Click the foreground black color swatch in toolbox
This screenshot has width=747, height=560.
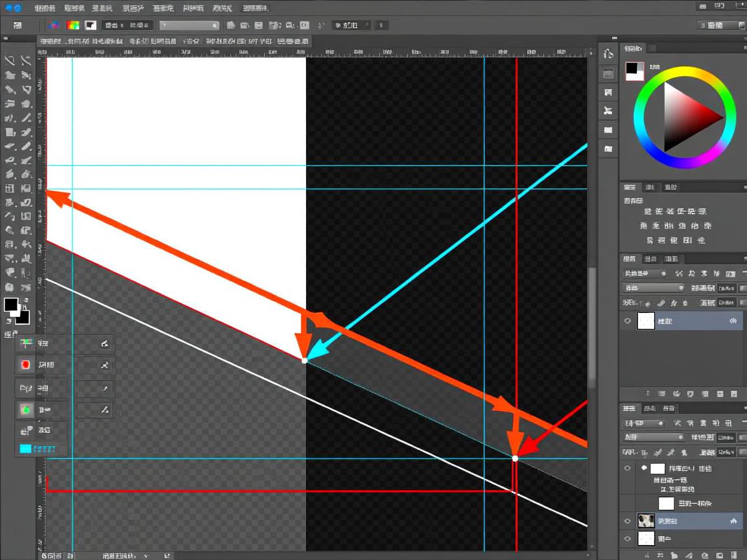click(x=11, y=305)
